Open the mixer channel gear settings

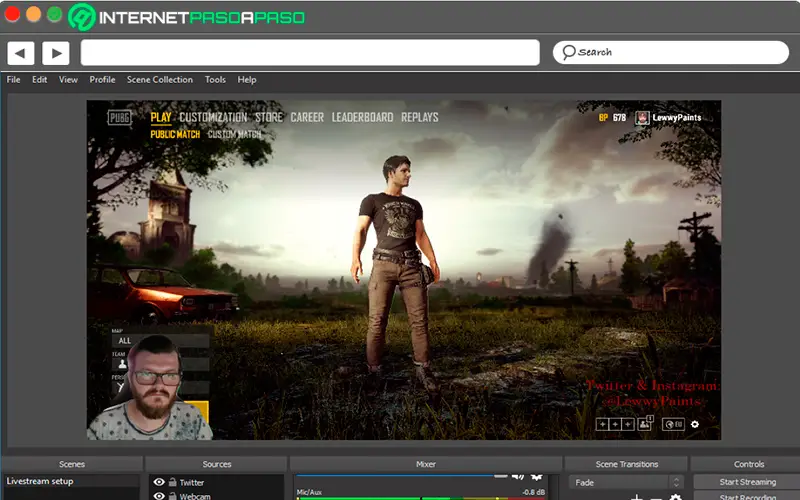click(x=536, y=477)
